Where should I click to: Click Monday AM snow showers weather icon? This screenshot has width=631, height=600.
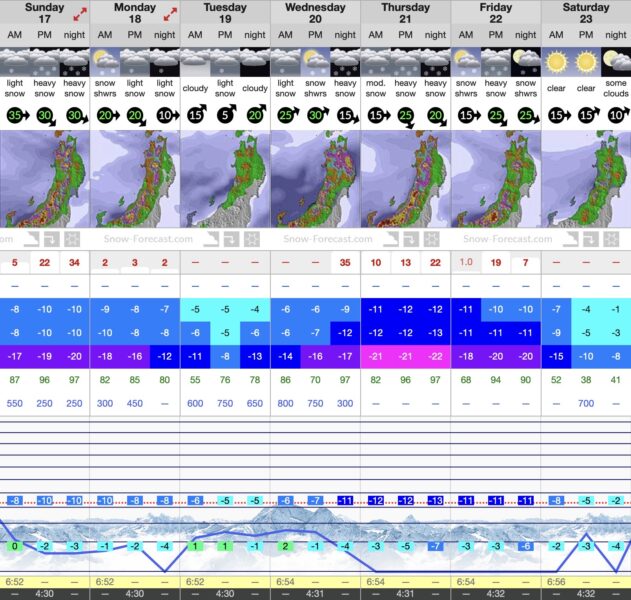105,62
